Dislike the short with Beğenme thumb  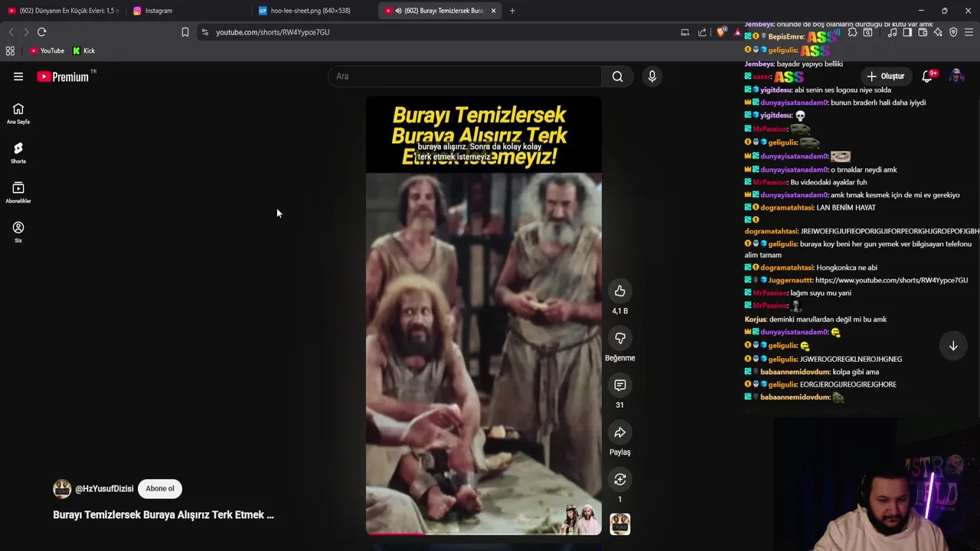point(620,338)
